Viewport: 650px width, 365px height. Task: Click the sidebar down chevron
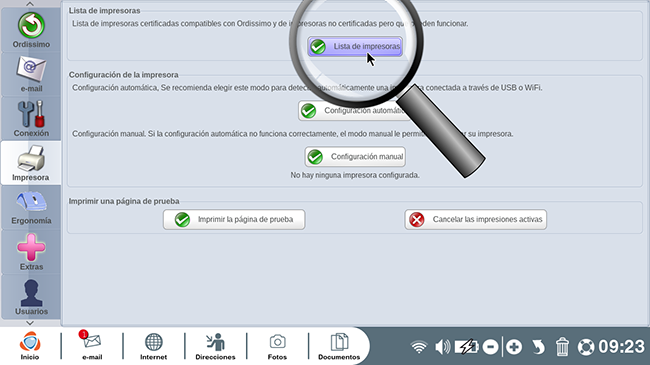tap(30, 323)
